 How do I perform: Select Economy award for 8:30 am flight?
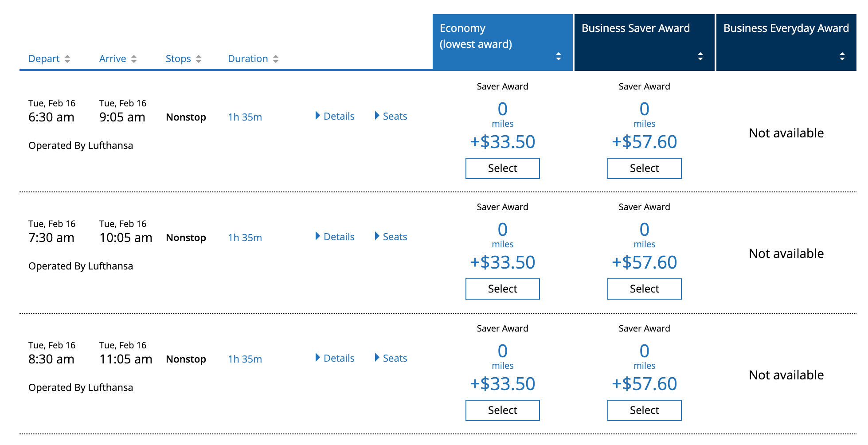click(x=502, y=410)
